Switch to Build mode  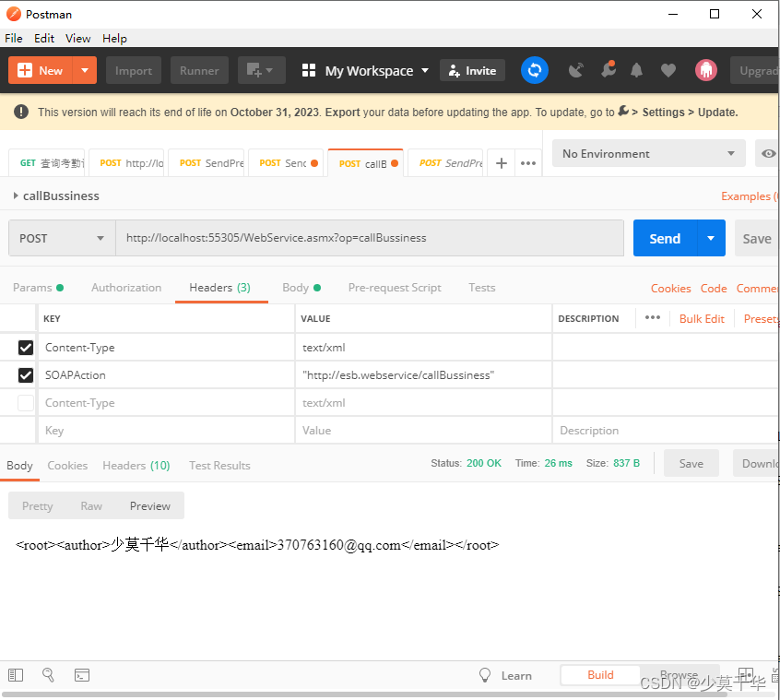click(600, 675)
